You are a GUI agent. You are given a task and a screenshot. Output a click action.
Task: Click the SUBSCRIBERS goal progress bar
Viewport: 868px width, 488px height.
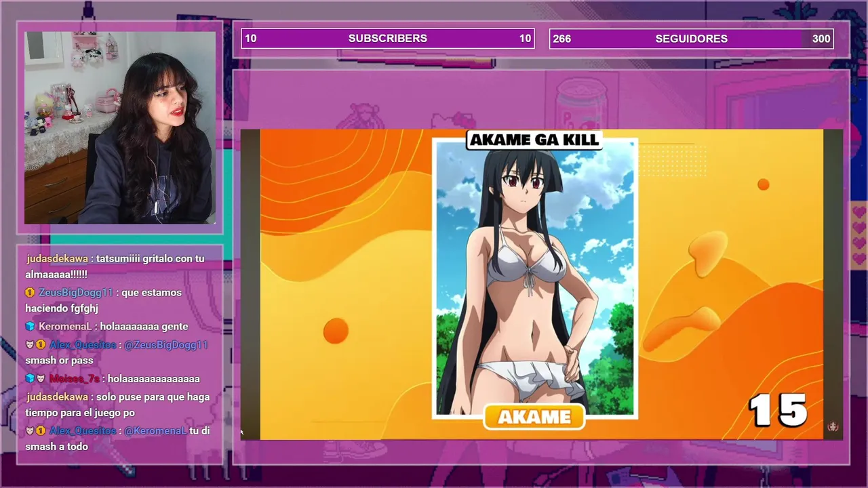(x=388, y=39)
